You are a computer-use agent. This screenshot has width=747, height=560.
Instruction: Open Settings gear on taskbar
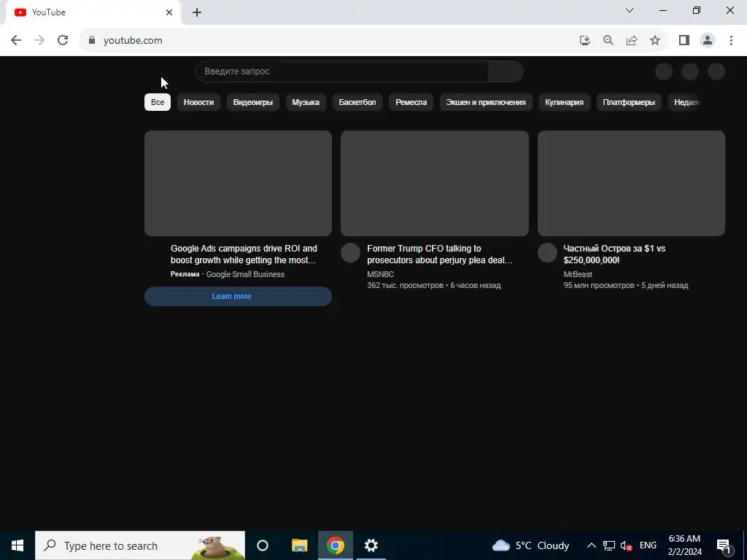click(x=371, y=545)
